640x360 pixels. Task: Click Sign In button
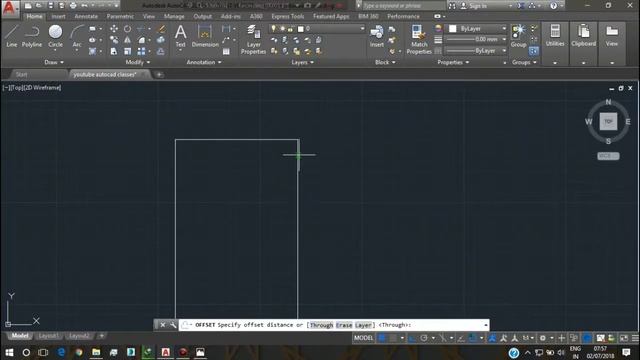tap(474, 6)
